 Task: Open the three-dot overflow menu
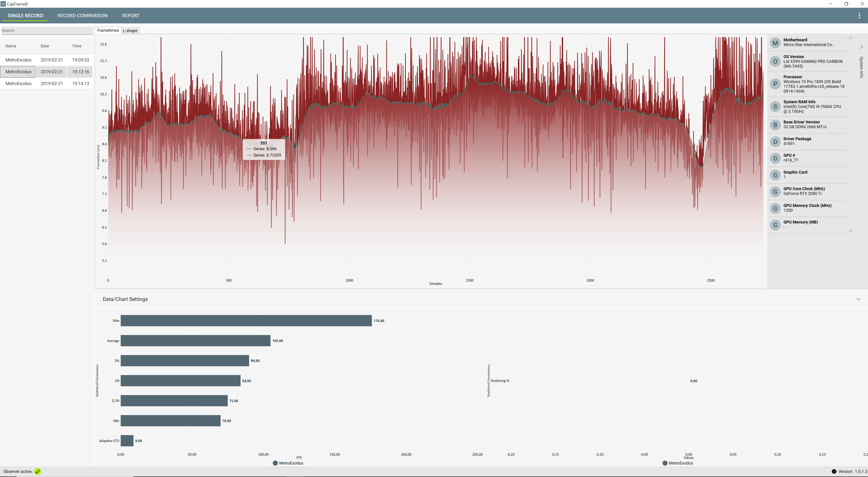click(x=859, y=15)
